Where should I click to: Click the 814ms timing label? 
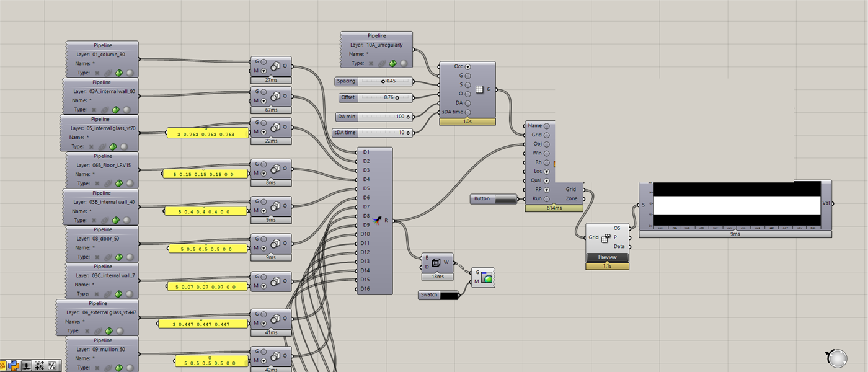pos(554,209)
